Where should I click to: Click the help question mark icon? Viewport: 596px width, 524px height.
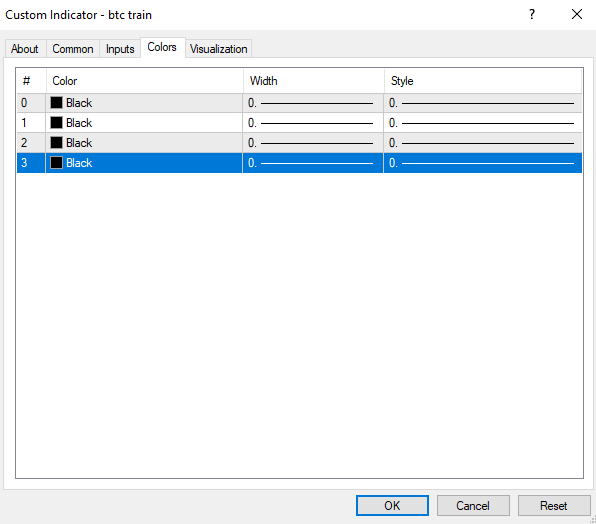532,14
